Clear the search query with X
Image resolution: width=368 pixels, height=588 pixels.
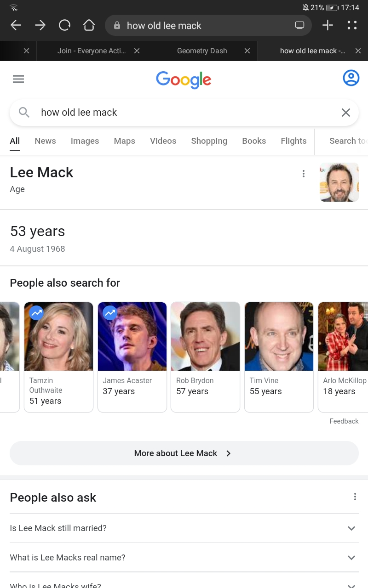pos(346,113)
